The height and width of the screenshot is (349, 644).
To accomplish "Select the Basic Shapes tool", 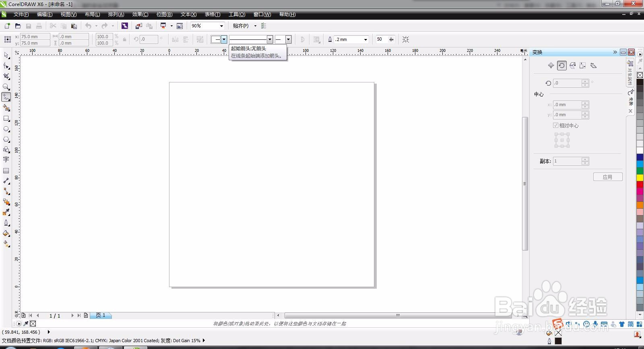I will [x=6, y=150].
